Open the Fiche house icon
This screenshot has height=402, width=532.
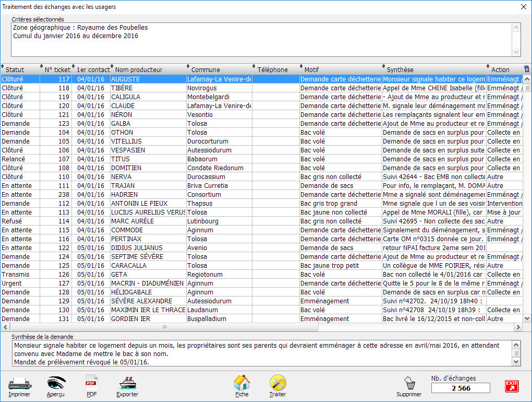242,384
